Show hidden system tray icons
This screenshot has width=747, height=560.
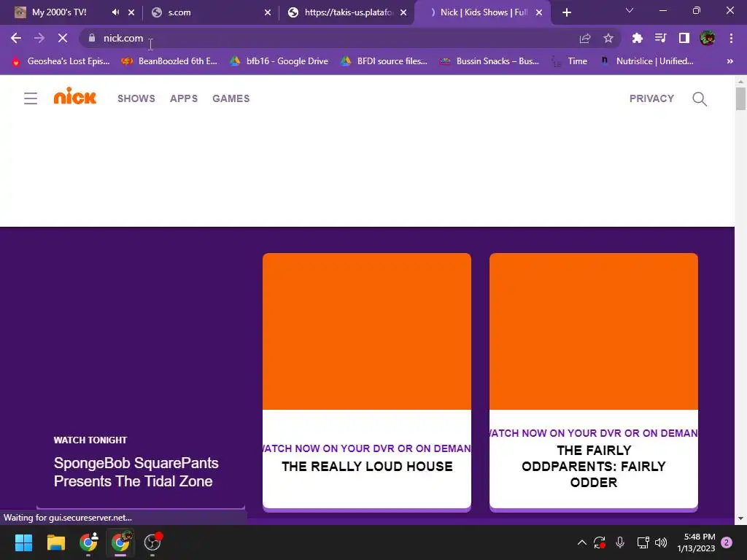tap(581, 542)
